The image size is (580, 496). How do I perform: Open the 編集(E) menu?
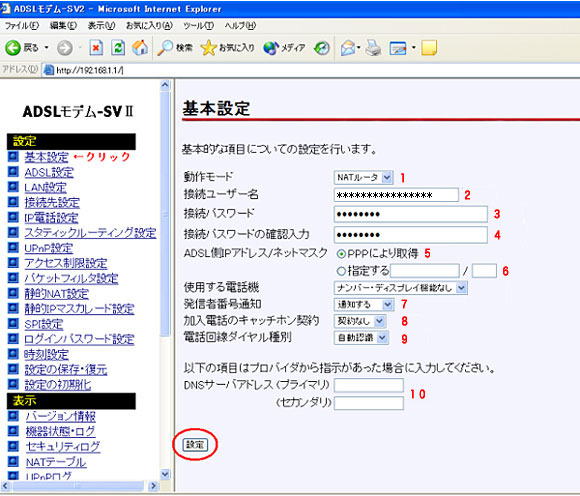click(63, 26)
